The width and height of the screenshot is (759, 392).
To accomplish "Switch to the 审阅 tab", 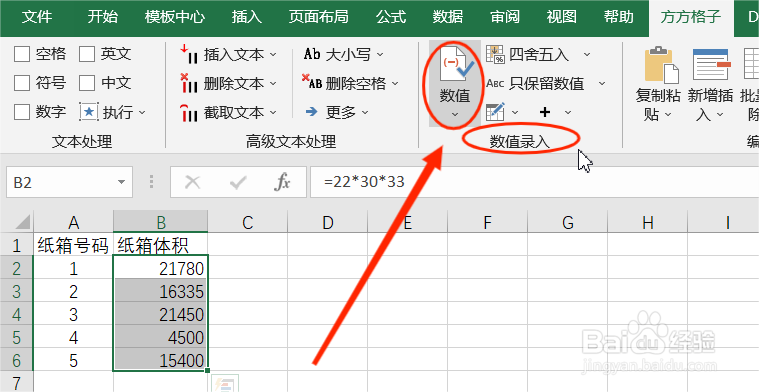I will 505,17.
